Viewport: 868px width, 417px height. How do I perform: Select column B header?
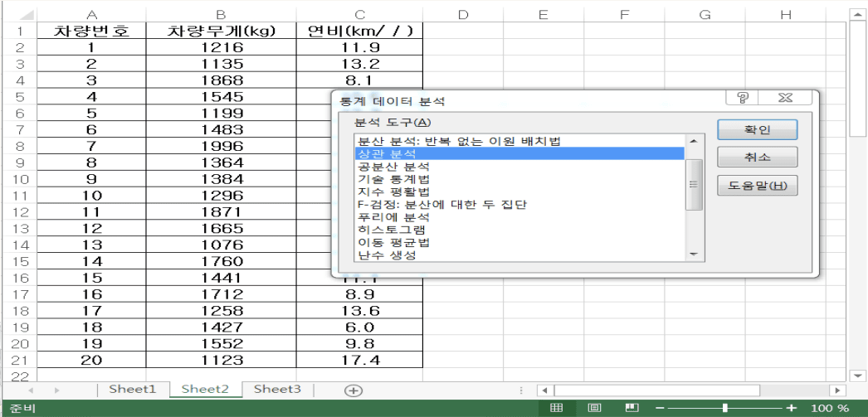tap(220, 14)
